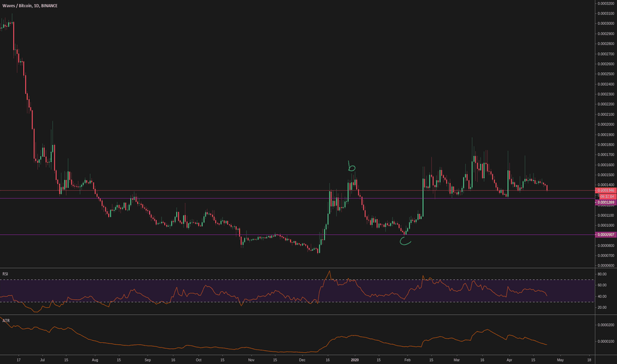The height and width of the screenshot is (364, 617).
Task: Click the 18 date label on time axis
Action: tap(589, 359)
